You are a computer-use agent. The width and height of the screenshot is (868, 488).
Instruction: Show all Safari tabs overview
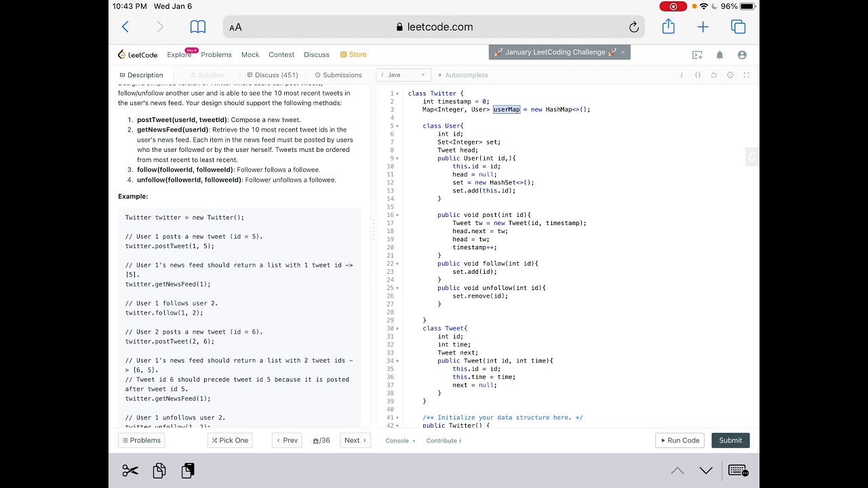(x=738, y=27)
